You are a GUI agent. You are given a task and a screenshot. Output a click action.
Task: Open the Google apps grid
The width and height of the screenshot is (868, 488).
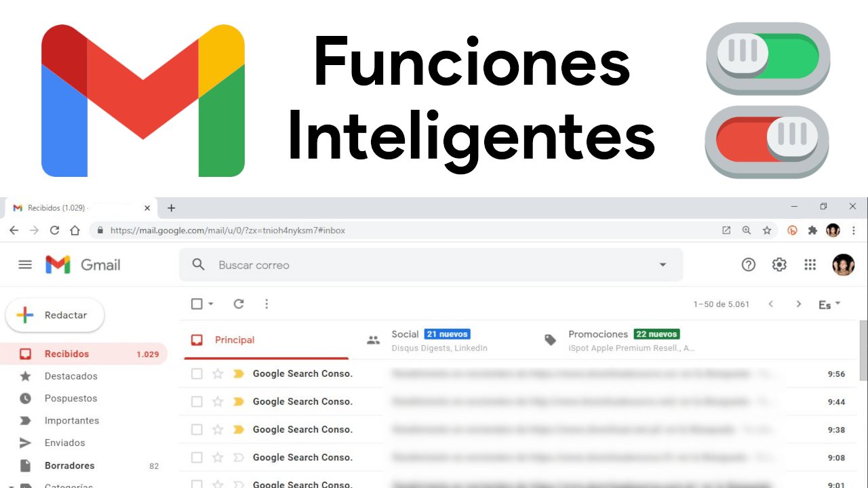click(810, 265)
